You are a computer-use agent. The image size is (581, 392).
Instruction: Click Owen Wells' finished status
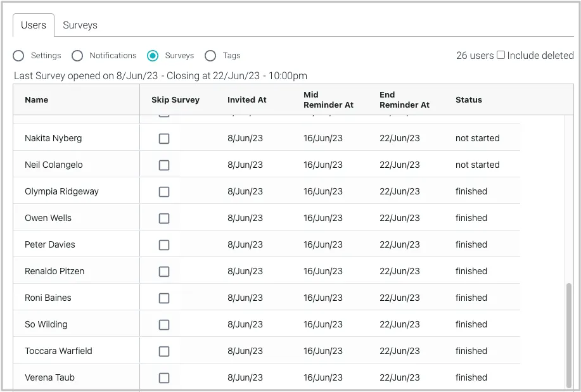tap(471, 218)
